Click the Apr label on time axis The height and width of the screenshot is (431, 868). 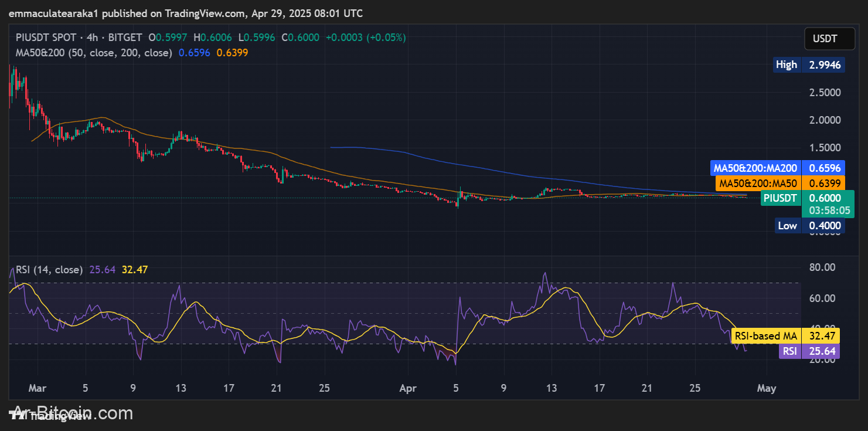[x=407, y=388]
